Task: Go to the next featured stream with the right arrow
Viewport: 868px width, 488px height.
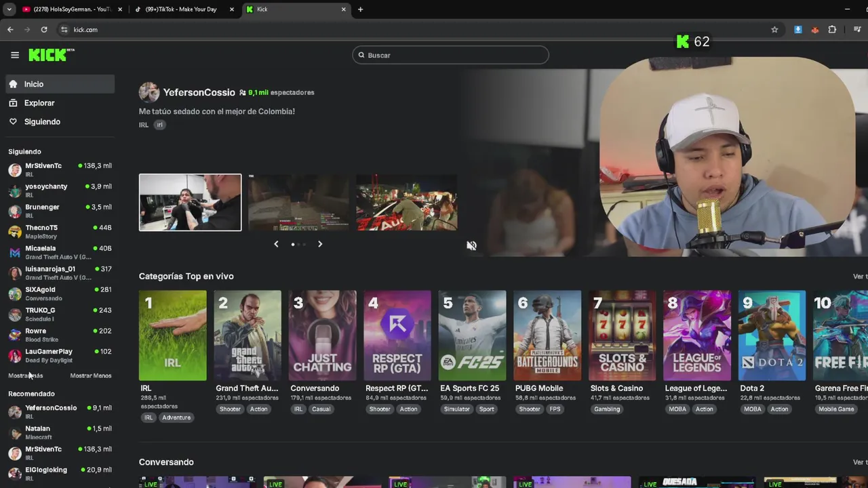Action: (320, 244)
